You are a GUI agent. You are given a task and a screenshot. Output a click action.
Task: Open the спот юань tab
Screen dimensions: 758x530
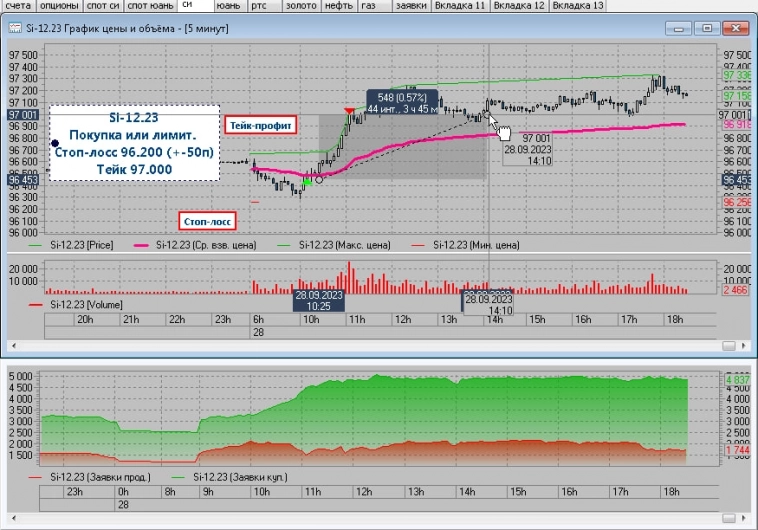(150, 6)
